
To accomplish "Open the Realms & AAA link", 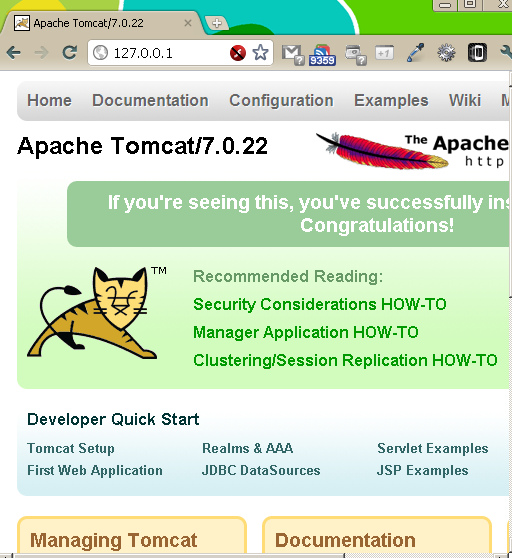I will 248,448.
